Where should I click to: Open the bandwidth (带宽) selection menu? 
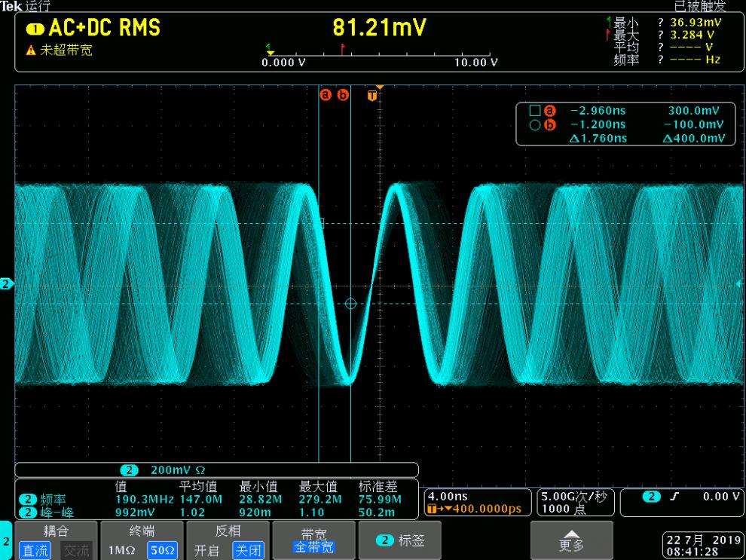coord(311,540)
